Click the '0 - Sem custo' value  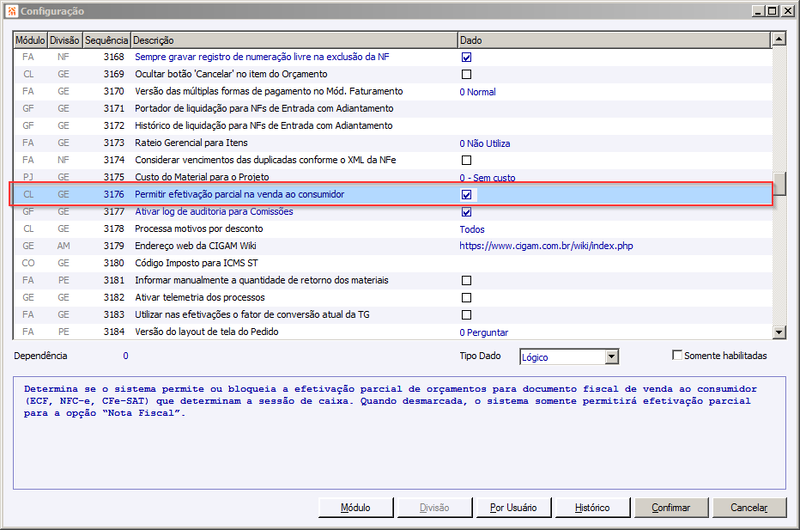[x=487, y=178]
